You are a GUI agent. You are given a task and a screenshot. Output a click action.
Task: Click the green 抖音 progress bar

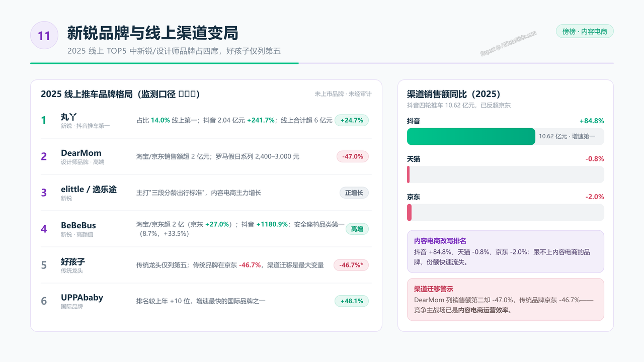pyautogui.click(x=471, y=136)
